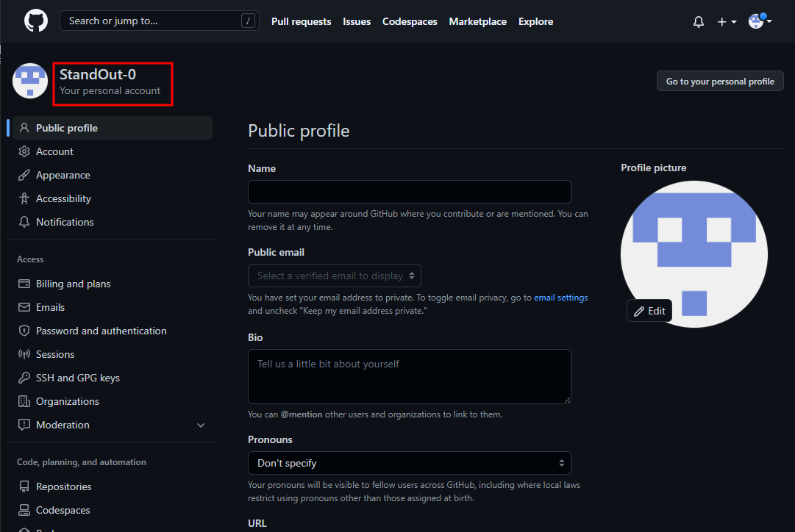Click the large profile picture image
795x532 pixels.
694,254
